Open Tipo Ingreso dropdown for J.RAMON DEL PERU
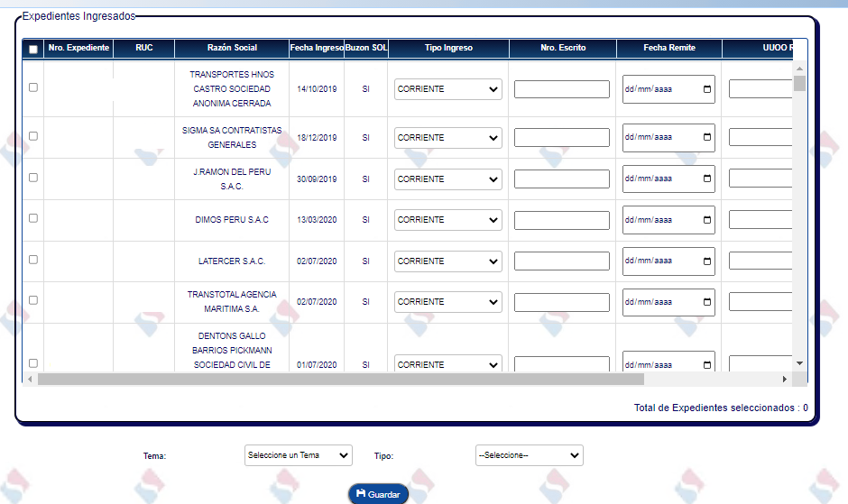Image resolution: width=848 pixels, height=504 pixels. pyautogui.click(x=447, y=179)
